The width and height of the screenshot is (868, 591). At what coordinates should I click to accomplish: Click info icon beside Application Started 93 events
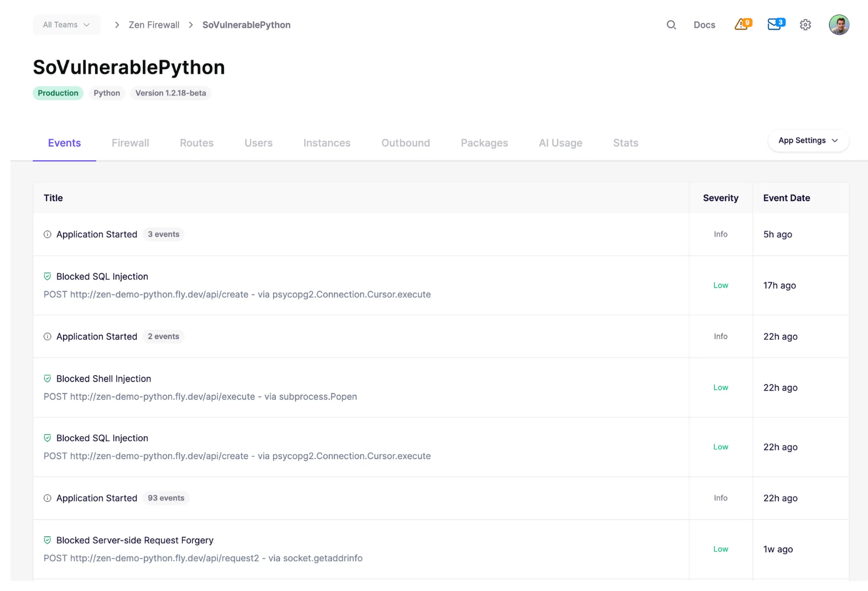[x=47, y=498]
